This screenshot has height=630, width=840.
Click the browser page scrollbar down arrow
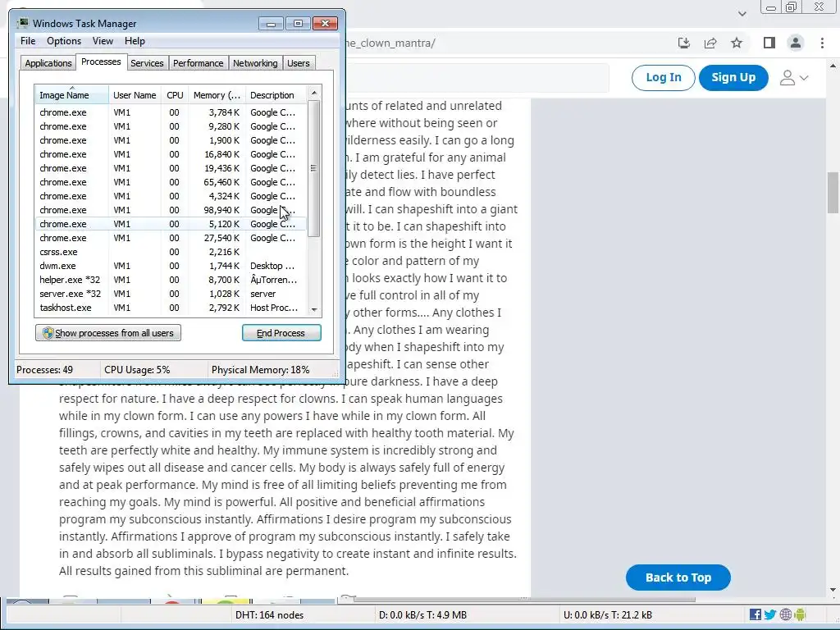click(x=833, y=591)
